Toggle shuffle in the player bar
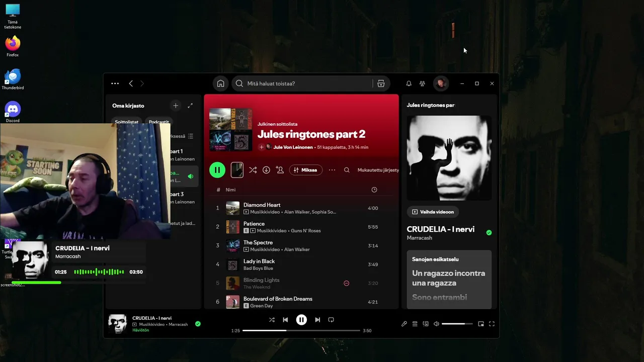Viewport: 644px width, 362px height. coord(272,320)
